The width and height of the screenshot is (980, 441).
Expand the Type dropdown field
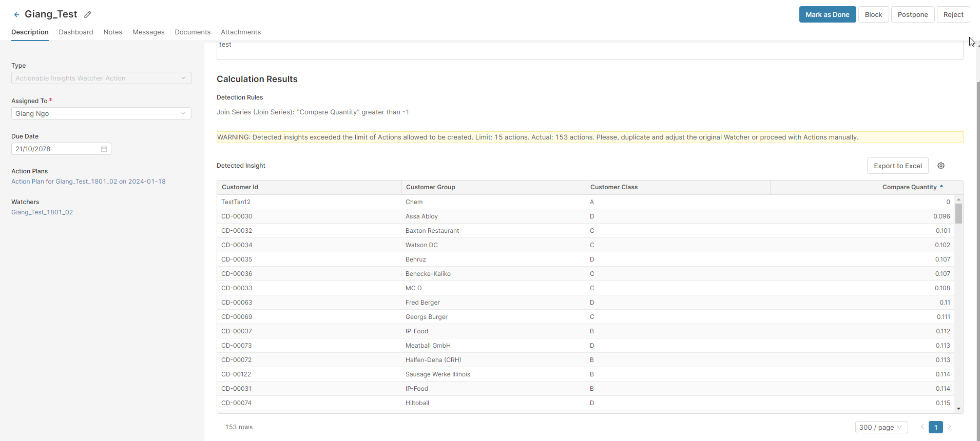[101, 78]
